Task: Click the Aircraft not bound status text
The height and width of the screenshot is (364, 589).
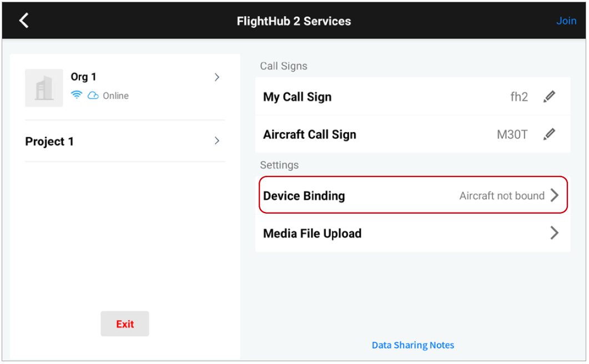Action: 502,196
